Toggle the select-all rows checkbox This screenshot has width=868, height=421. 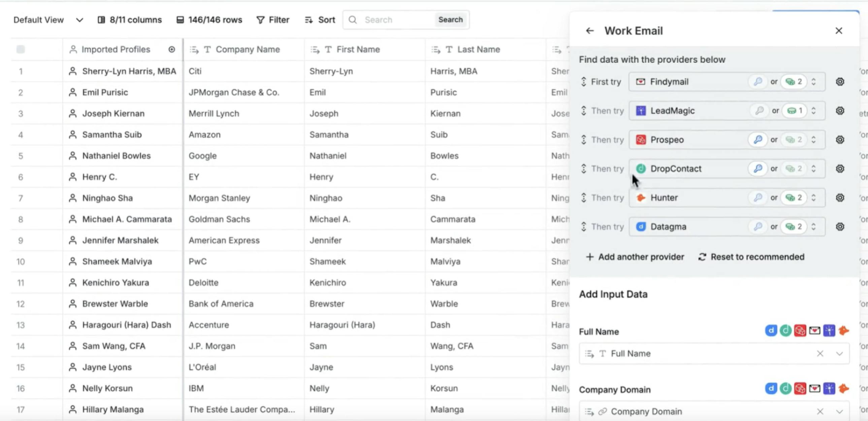pos(21,50)
